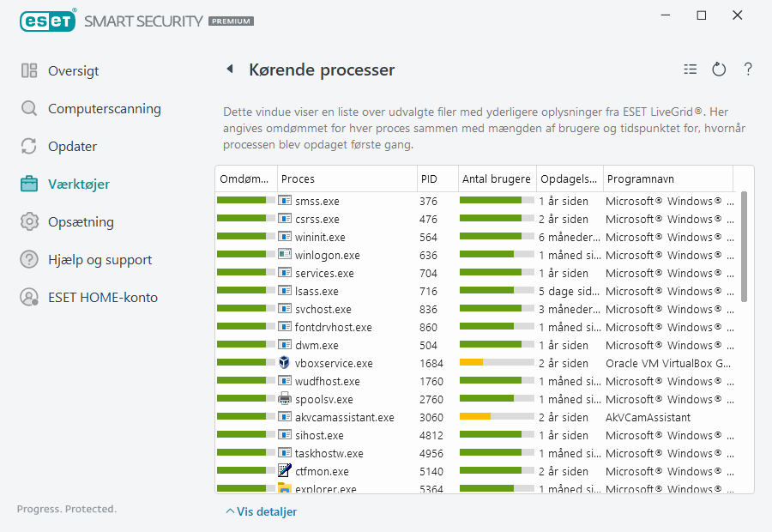Click the VirtualBox icon next to vboxservice.exe
Screen dimensions: 772x532
tap(285, 363)
